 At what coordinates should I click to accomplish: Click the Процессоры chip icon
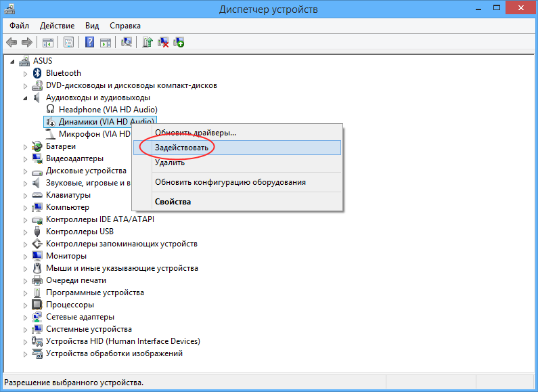coord(37,305)
